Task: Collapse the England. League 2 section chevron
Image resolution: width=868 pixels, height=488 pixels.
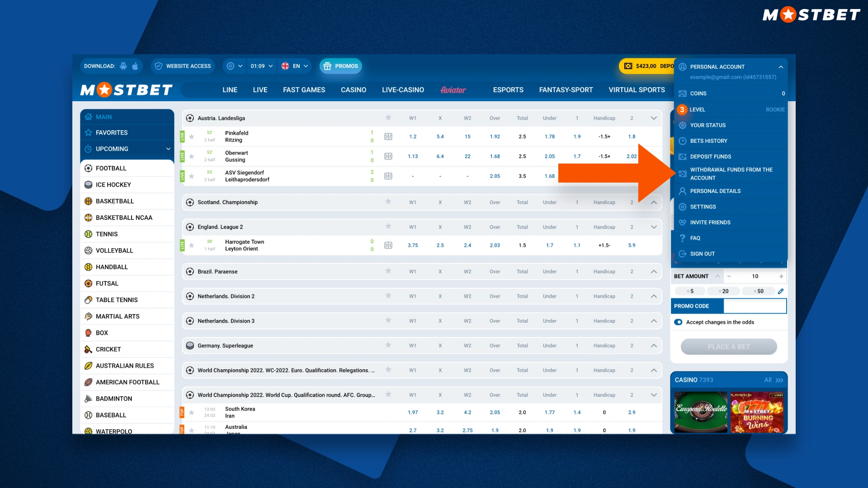Action: (654, 227)
